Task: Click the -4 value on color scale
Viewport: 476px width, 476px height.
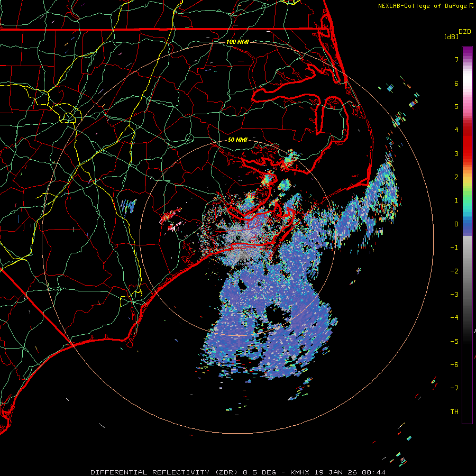Action: click(454, 318)
